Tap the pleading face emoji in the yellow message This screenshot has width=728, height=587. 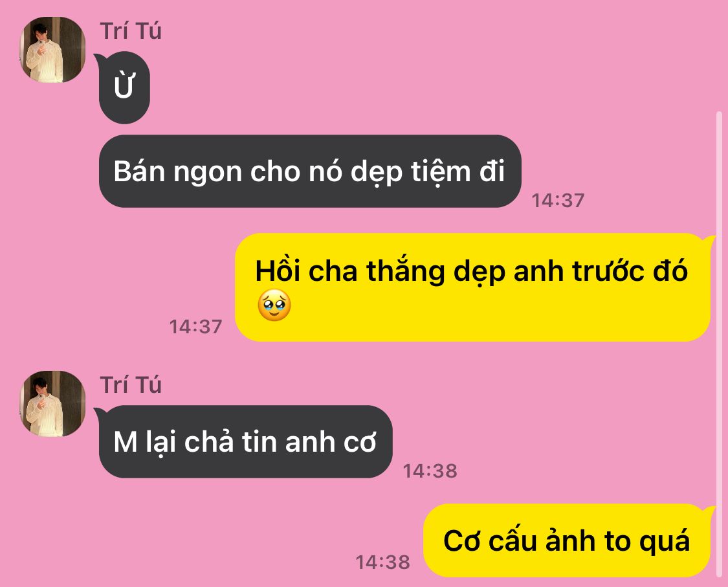click(274, 305)
